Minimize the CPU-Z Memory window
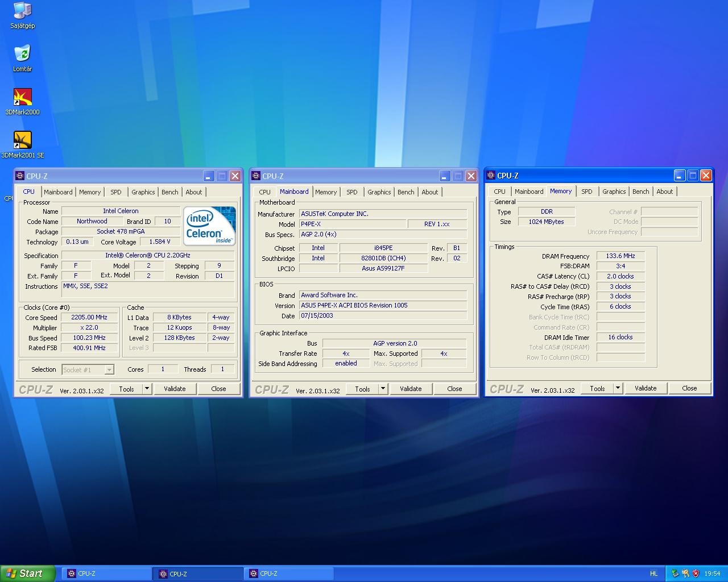 click(680, 176)
